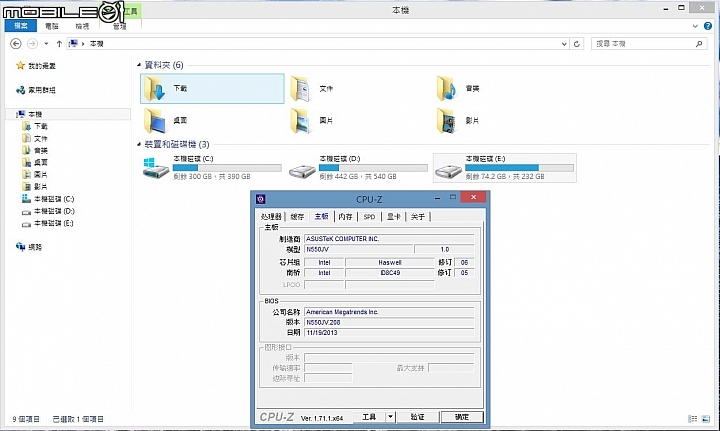Click D: drive usage bar
Screen dimensions: 720x431
tap(373, 168)
